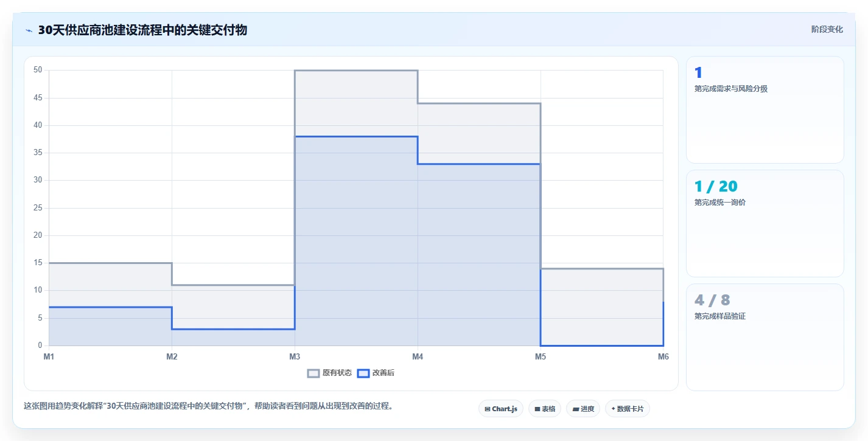
Task: Open the 第完成需求与风险分级 card
Action: pos(765,109)
